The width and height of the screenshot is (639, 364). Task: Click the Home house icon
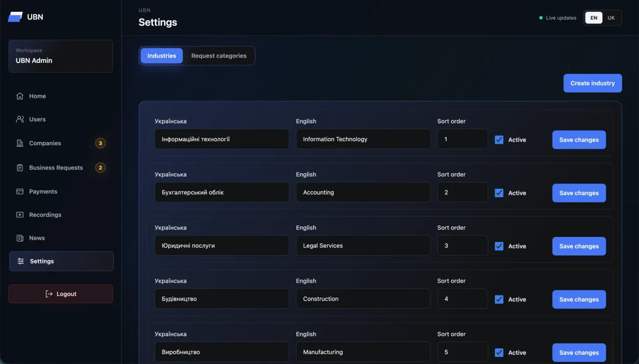coord(20,96)
